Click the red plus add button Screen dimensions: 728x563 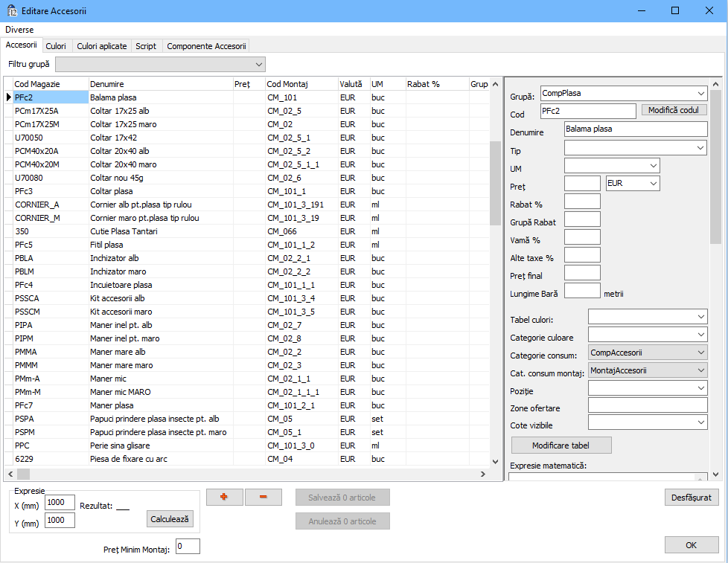click(224, 498)
